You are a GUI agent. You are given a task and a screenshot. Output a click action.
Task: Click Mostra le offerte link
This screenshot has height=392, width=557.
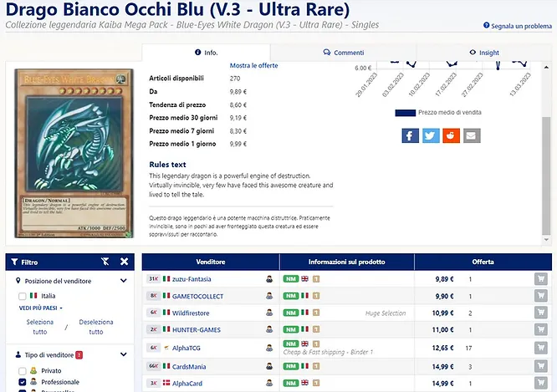tap(253, 66)
